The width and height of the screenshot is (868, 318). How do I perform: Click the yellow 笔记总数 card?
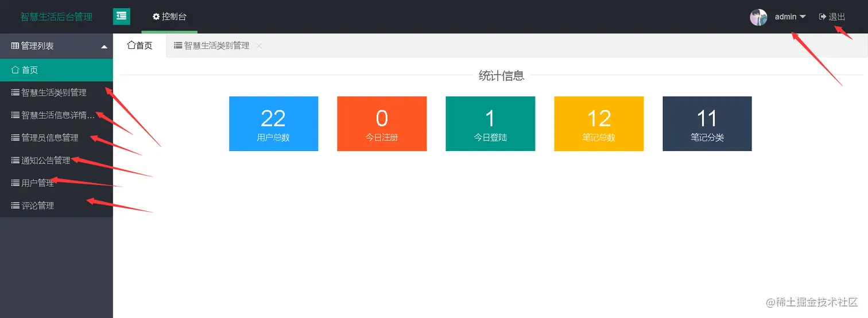599,124
